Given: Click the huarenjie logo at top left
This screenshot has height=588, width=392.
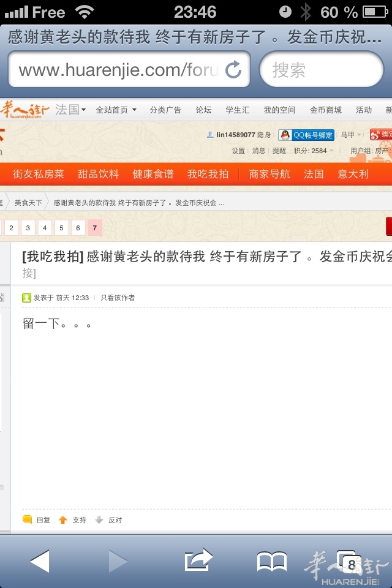Looking at the screenshot, I should tap(24, 110).
